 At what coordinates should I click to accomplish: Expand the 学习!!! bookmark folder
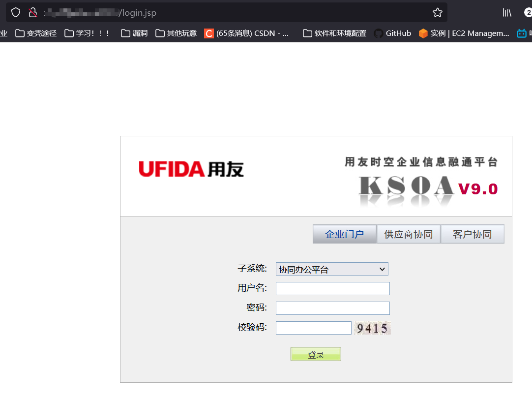tap(88, 33)
